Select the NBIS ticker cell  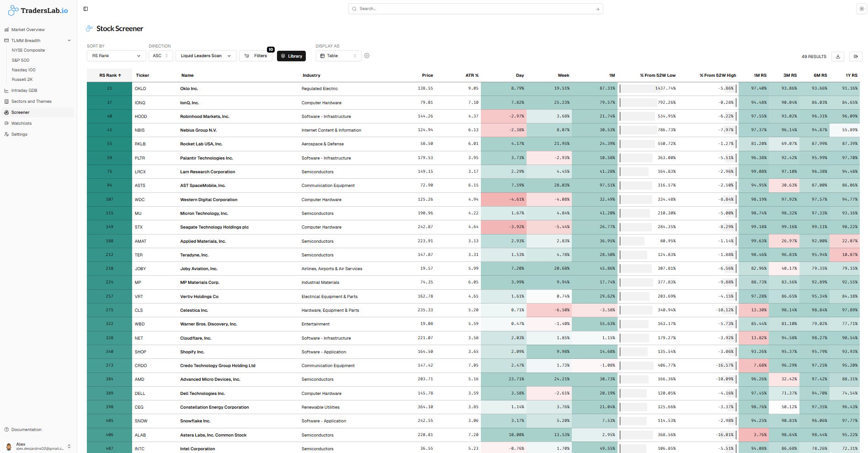pos(139,130)
